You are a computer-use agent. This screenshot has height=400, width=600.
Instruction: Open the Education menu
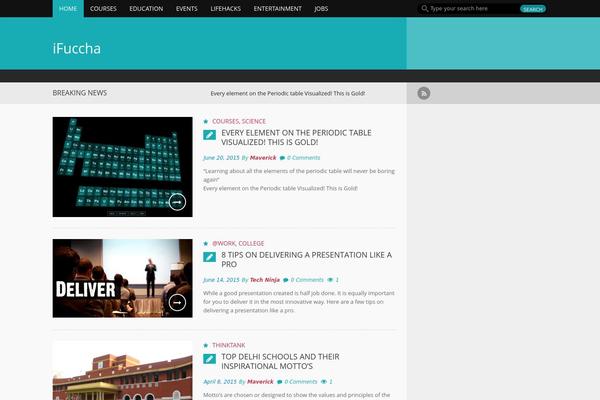tap(146, 8)
